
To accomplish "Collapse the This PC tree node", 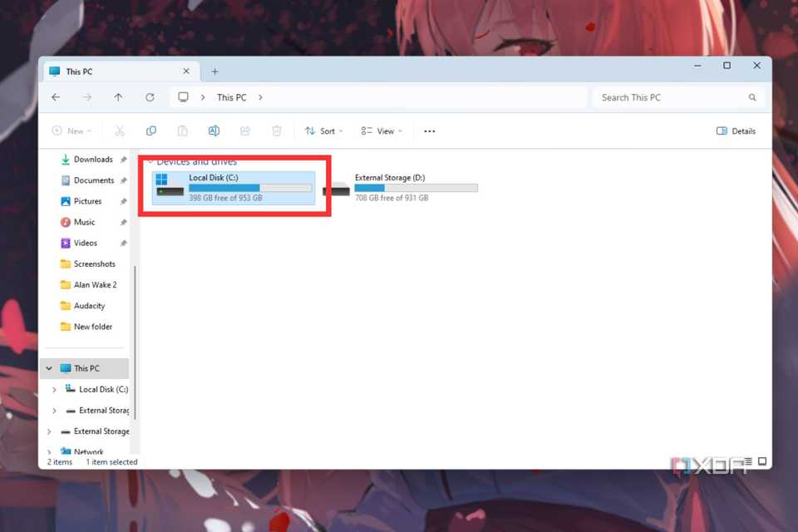I will 49,368.
